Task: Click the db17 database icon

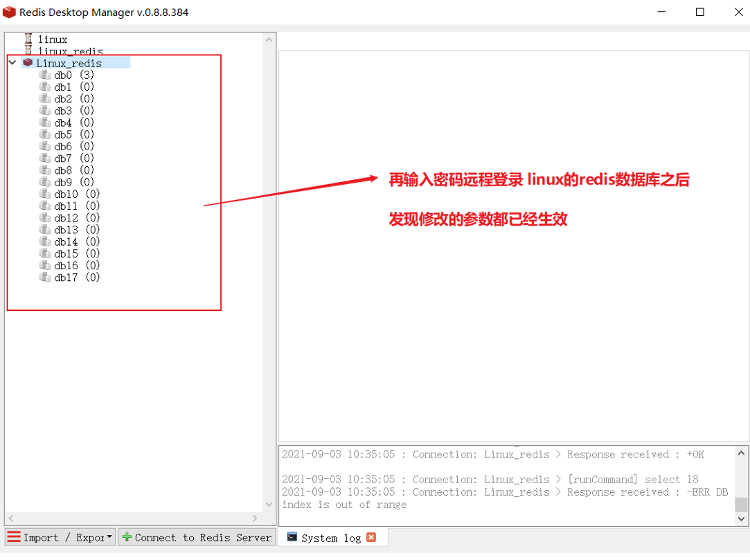Action: (x=45, y=278)
